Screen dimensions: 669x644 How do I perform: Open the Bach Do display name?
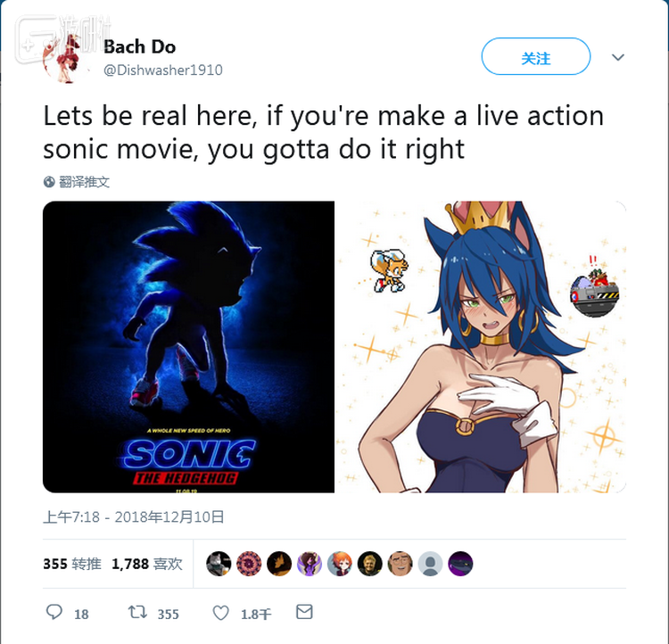pos(139,46)
